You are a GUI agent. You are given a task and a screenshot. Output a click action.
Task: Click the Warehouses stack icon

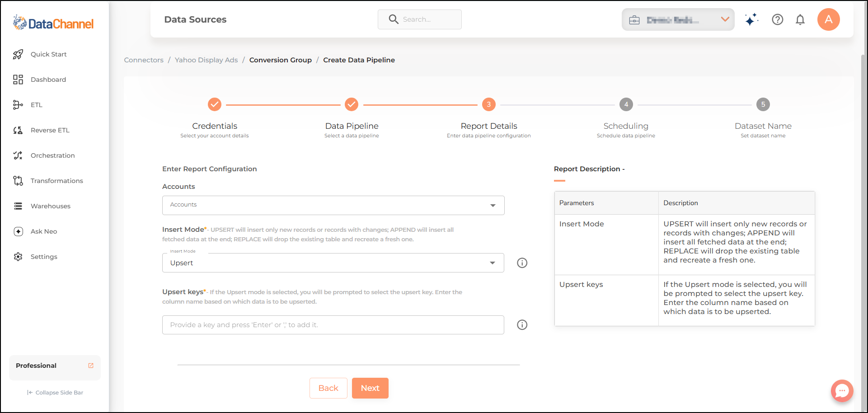pyautogui.click(x=18, y=206)
